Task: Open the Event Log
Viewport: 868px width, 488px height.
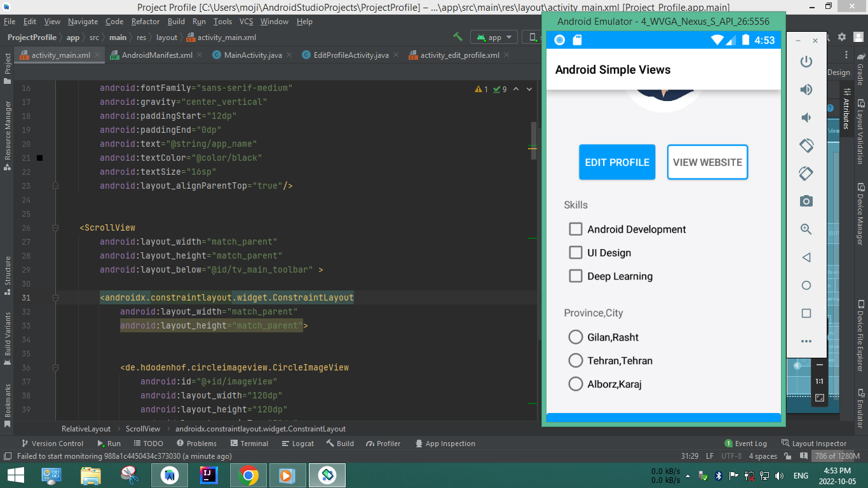Action: point(746,444)
